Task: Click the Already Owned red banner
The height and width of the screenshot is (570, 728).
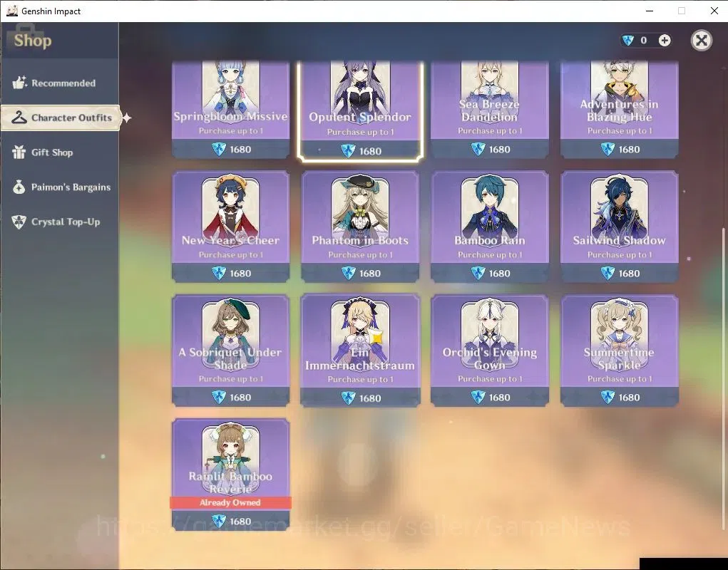Action: pyautogui.click(x=231, y=502)
